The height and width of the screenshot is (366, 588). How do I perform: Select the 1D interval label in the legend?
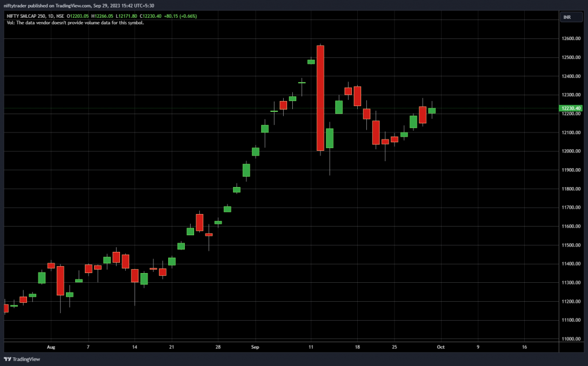point(51,16)
